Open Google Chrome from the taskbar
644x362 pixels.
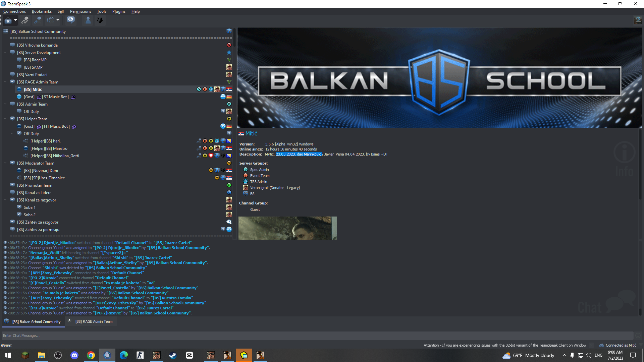click(x=91, y=355)
